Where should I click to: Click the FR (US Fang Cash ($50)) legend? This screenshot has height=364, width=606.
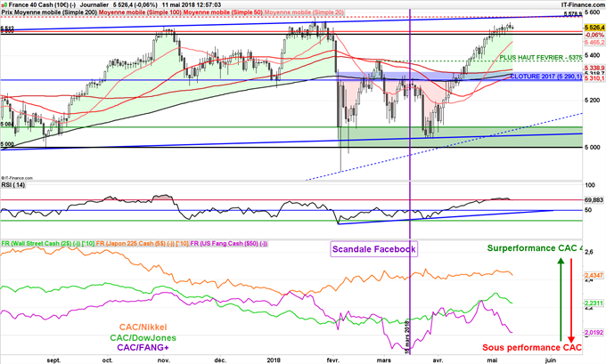point(229,244)
